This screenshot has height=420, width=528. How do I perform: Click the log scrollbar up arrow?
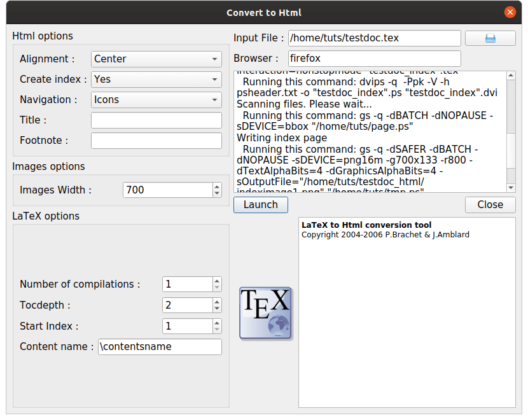click(510, 76)
